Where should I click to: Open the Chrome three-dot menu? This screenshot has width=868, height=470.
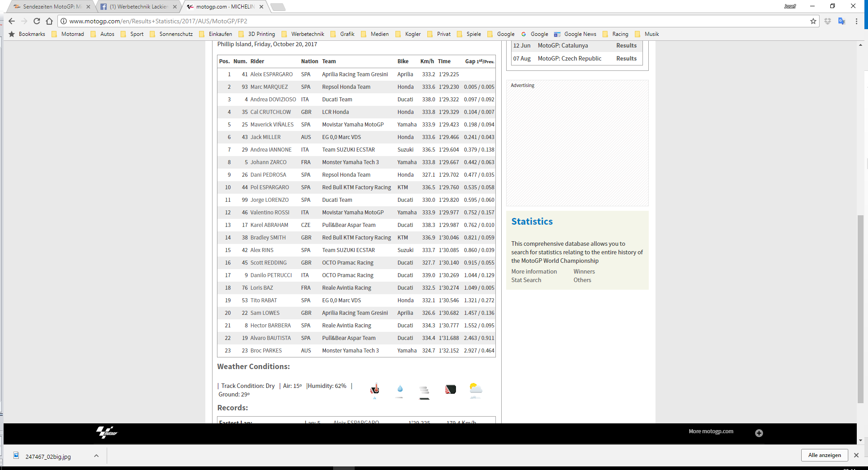click(856, 21)
